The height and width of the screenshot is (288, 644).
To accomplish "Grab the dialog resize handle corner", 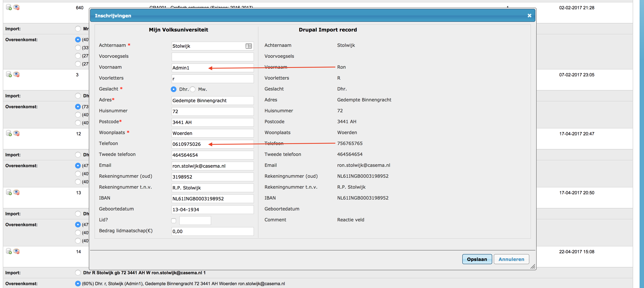I will [x=533, y=267].
